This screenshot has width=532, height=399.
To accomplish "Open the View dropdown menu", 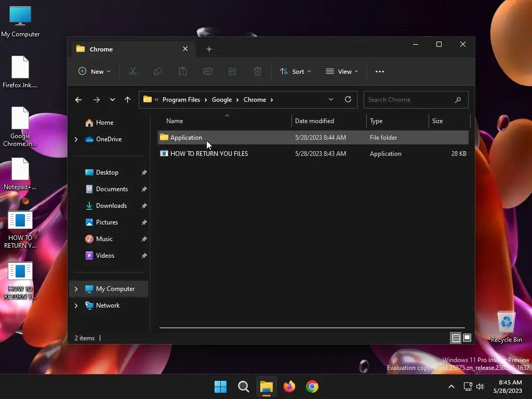I will tap(342, 72).
